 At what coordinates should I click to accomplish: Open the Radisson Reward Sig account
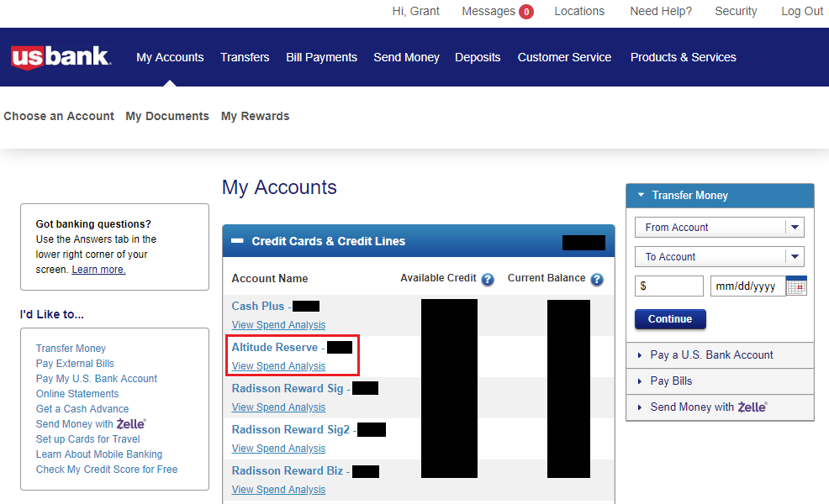[288, 388]
